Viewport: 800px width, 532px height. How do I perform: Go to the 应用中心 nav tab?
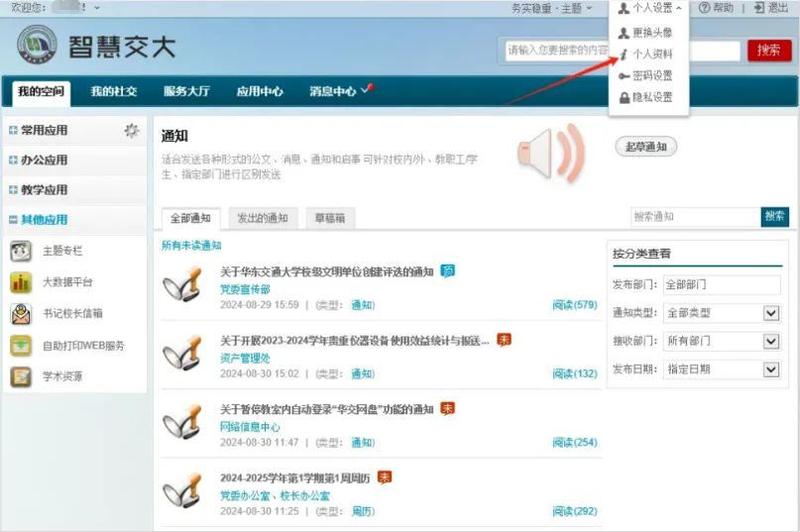[x=260, y=92]
